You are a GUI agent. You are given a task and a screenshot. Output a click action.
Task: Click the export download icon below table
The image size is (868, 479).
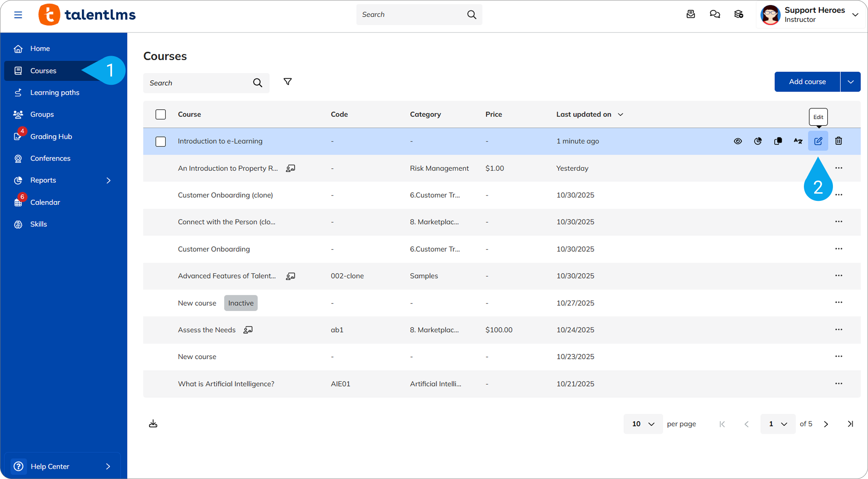153,424
